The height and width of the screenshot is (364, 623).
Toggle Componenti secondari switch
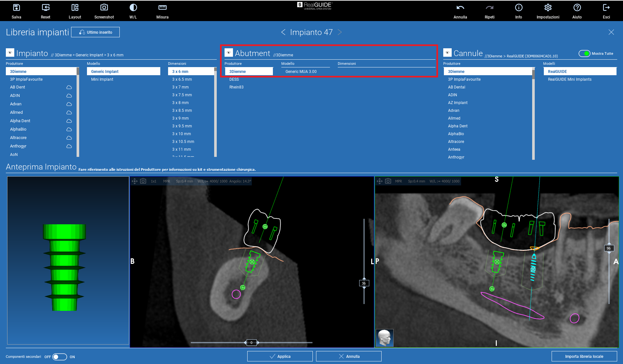coord(60,357)
